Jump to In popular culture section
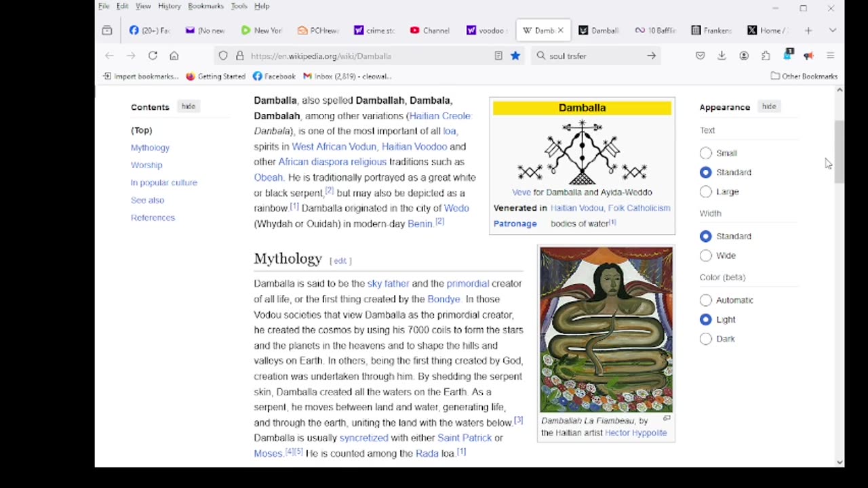 [x=164, y=182]
